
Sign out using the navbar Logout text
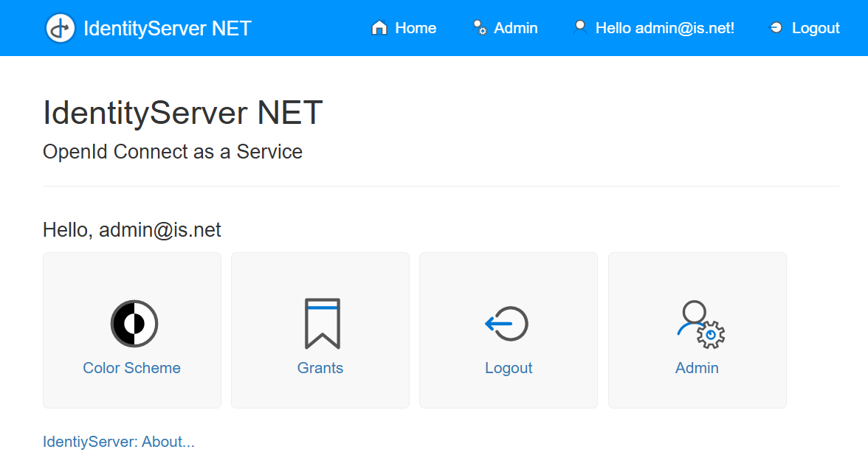click(816, 28)
